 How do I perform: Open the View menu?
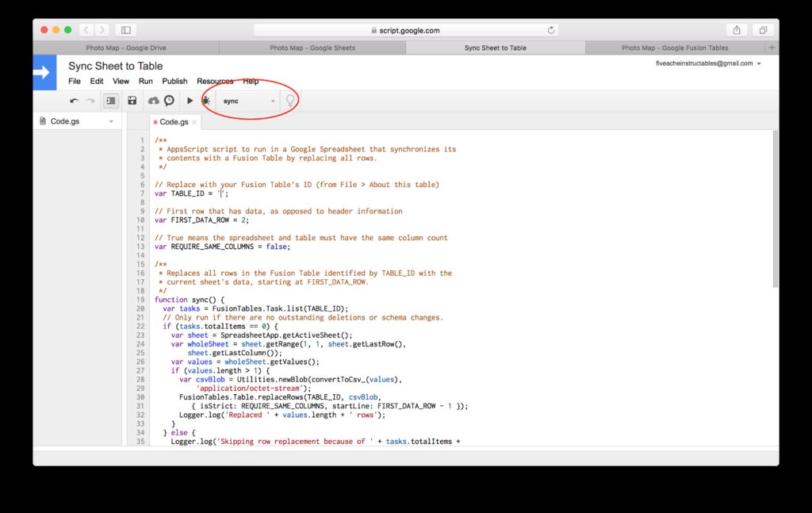pos(121,82)
